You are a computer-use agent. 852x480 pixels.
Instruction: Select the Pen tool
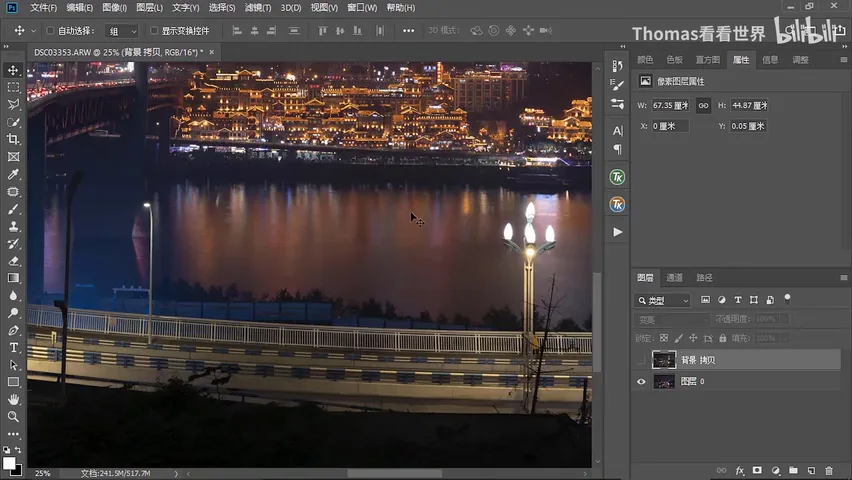click(x=14, y=330)
